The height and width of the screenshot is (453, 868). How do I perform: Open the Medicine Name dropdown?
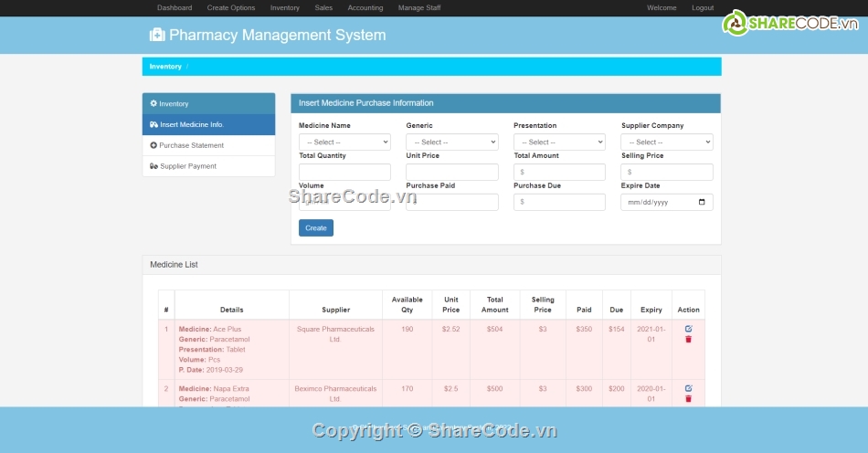pos(344,142)
